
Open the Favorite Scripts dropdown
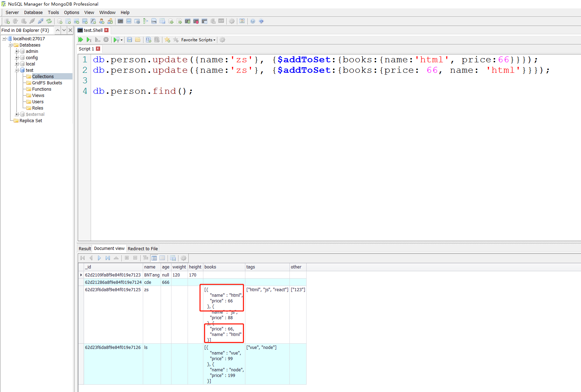coord(198,40)
